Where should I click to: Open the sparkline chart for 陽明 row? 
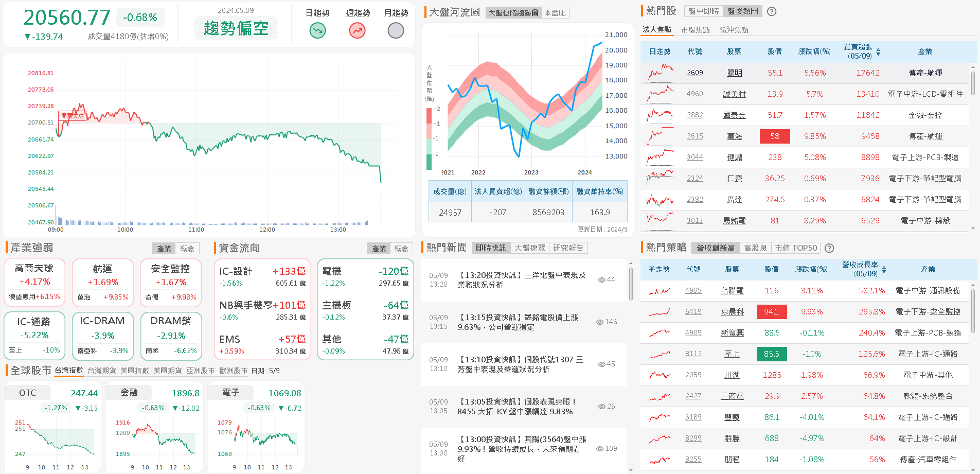[660, 73]
